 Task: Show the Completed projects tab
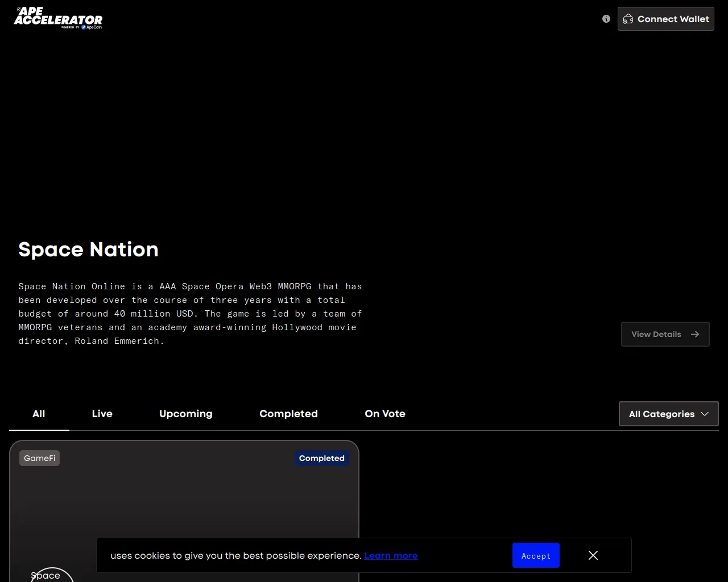[x=288, y=414]
